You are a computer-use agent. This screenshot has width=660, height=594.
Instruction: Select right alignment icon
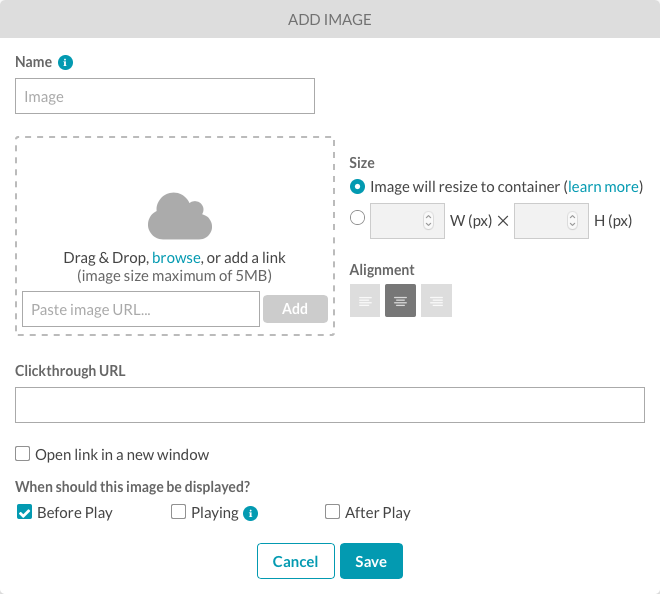pyautogui.click(x=436, y=301)
